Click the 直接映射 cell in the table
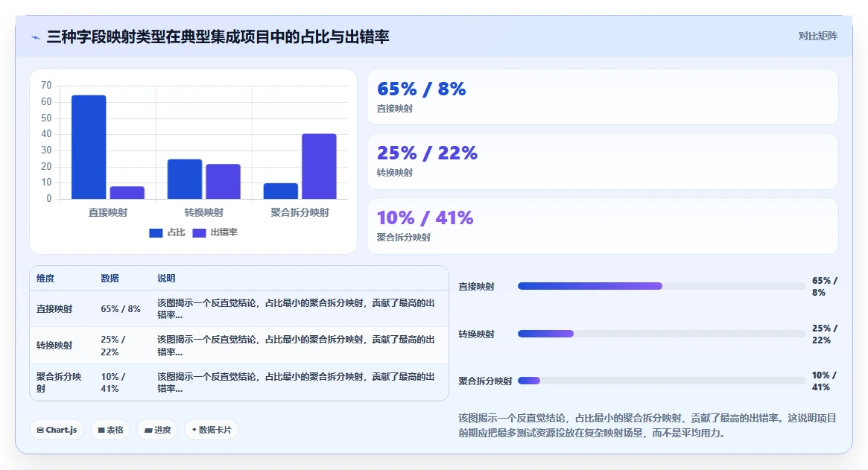This screenshot has width=868, height=470. pos(54,309)
